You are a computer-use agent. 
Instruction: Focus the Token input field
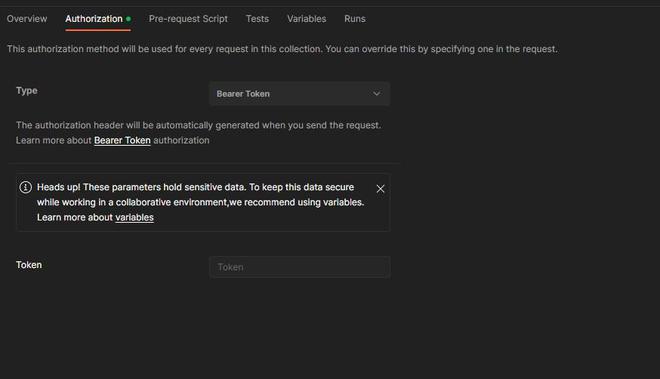click(300, 267)
